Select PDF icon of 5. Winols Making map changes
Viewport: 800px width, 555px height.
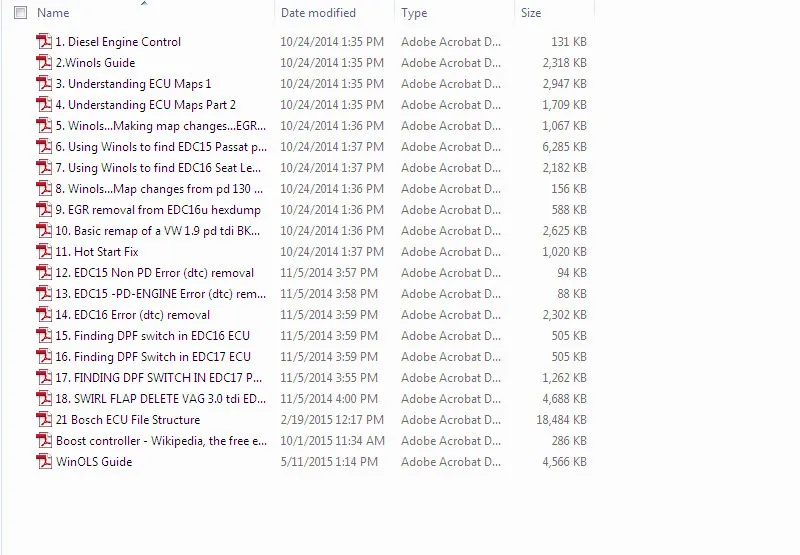click(x=44, y=125)
